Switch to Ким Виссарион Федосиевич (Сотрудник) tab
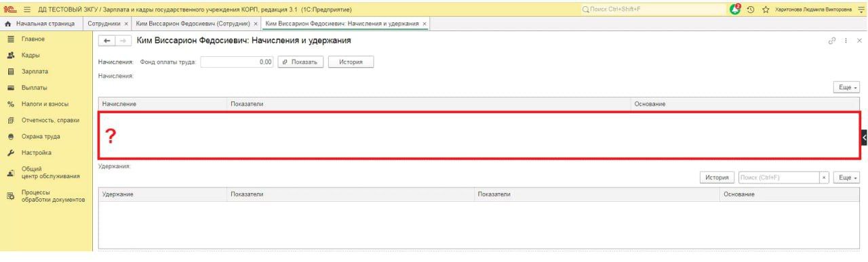868x262 pixels. pos(197,24)
